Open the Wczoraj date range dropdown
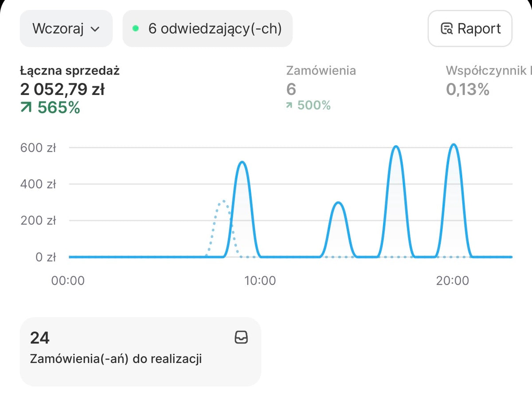The width and height of the screenshot is (532, 396). click(x=66, y=29)
